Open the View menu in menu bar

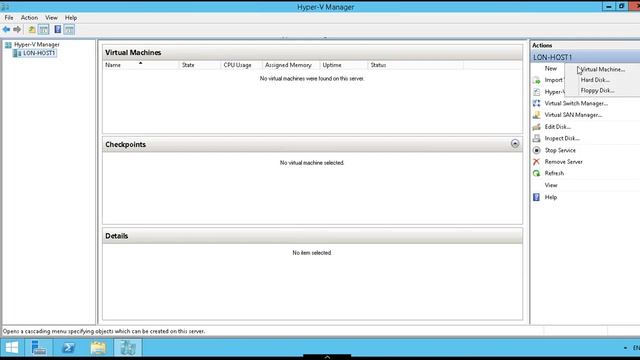coord(51,18)
